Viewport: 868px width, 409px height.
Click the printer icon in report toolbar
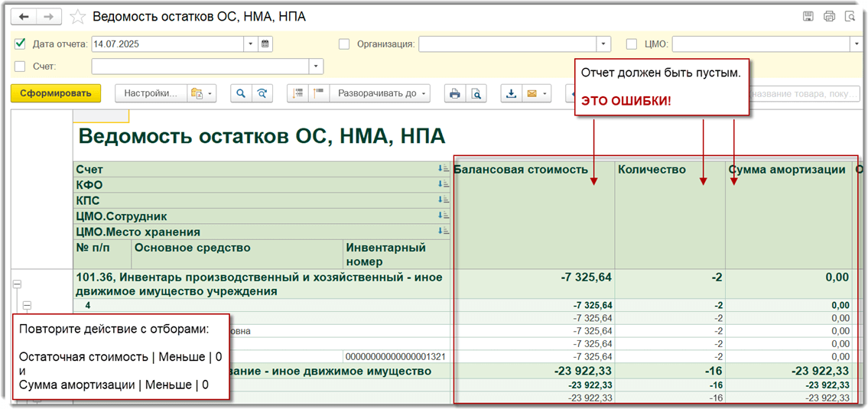[x=455, y=93]
